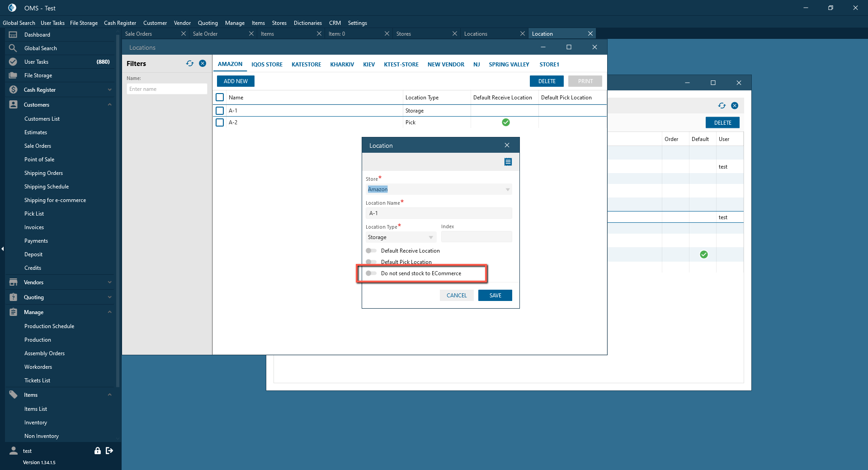Expand the Quoting section
The height and width of the screenshot is (470, 868).
(x=110, y=297)
